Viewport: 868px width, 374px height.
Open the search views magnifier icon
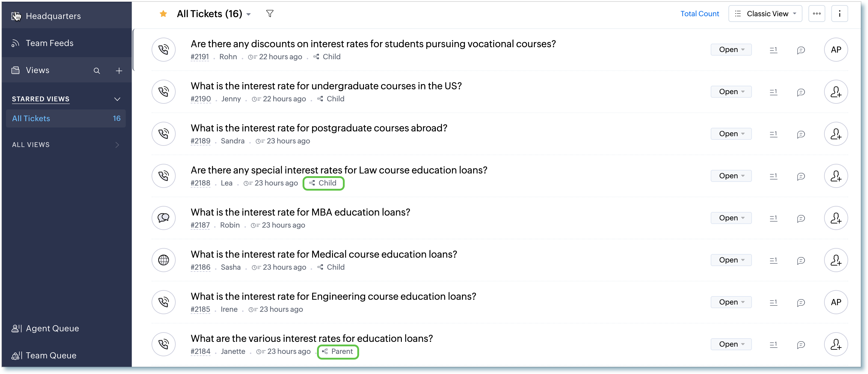coord(97,71)
